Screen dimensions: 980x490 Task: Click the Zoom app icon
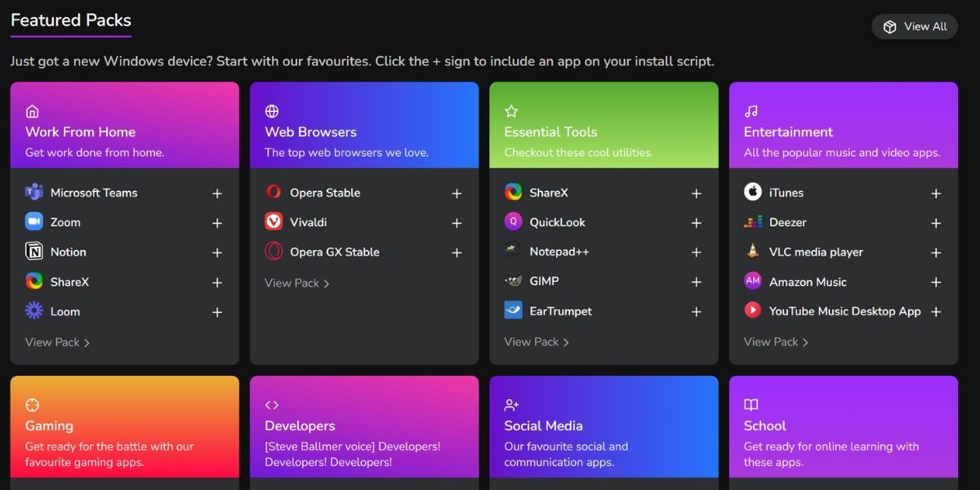click(x=33, y=222)
